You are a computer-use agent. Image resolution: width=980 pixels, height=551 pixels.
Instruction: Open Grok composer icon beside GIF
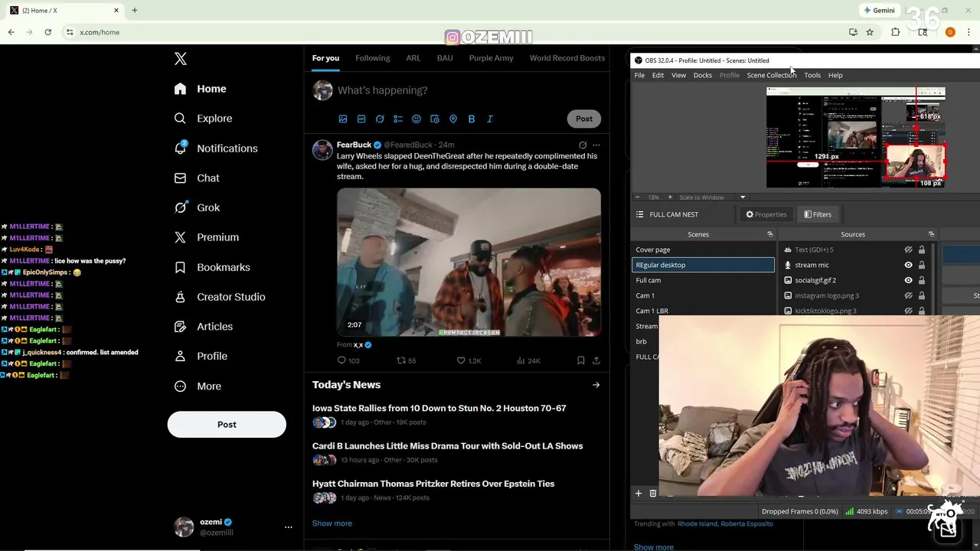click(380, 119)
